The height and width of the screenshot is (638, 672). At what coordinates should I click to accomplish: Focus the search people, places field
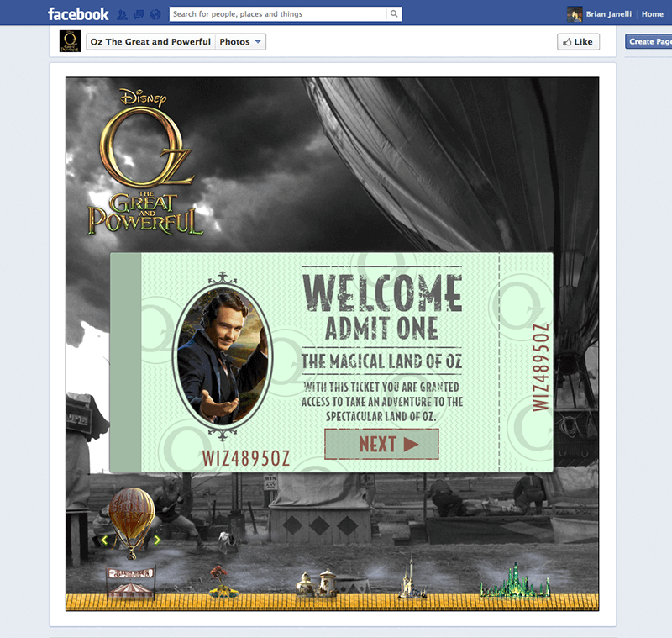pos(278,14)
